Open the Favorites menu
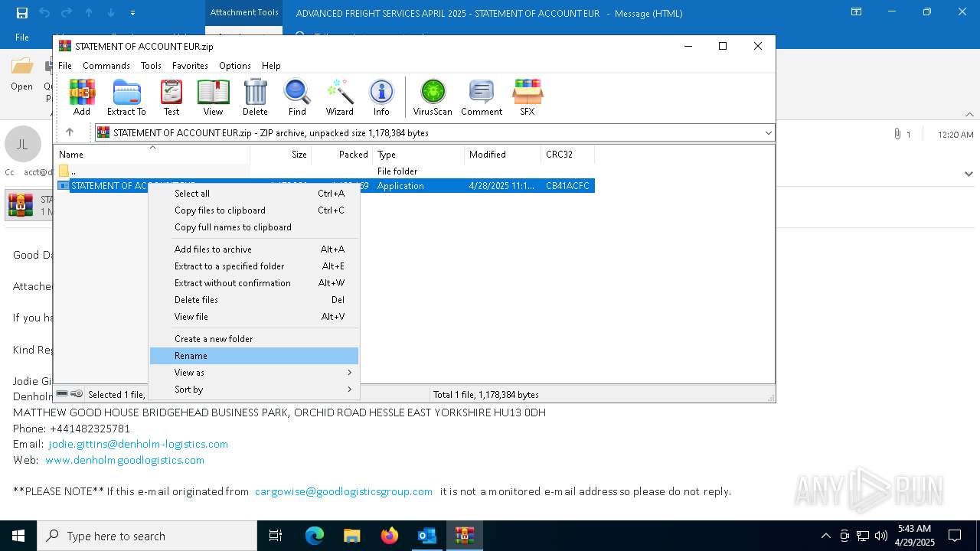The height and width of the screenshot is (551, 980). coord(190,66)
